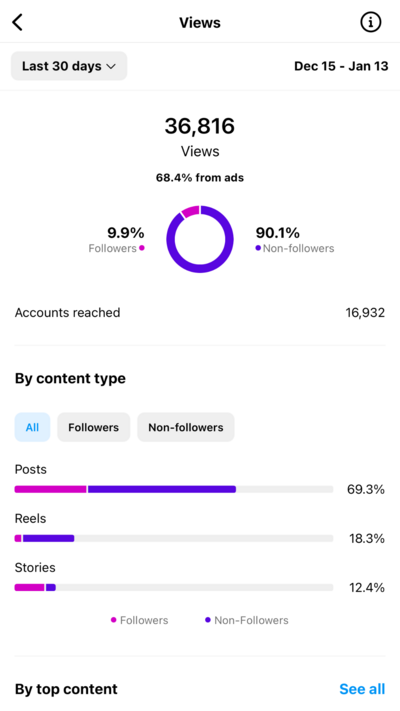Open the info icon beside Views

point(371,22)
